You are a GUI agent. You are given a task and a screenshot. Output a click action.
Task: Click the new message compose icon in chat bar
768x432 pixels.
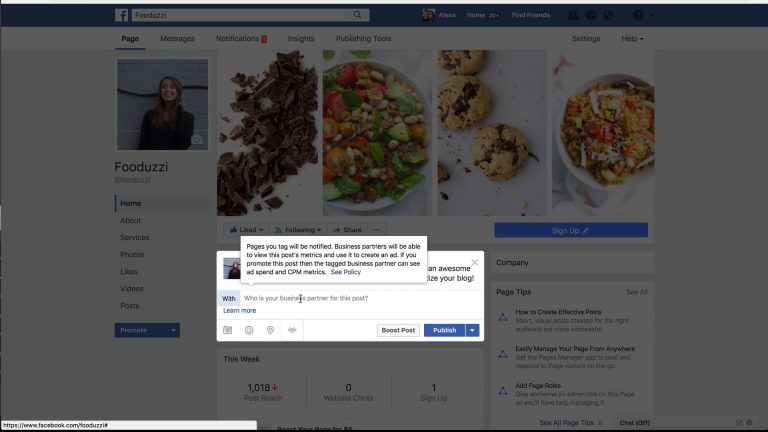[x=739, y=423]
